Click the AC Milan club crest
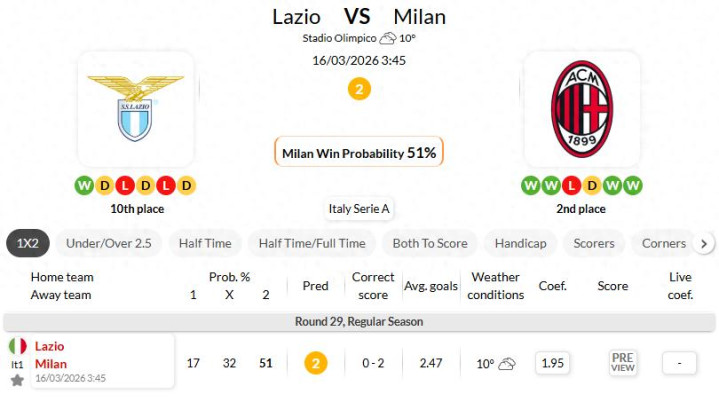Screen dimensions: 719x402 click(x=581, y=108)
